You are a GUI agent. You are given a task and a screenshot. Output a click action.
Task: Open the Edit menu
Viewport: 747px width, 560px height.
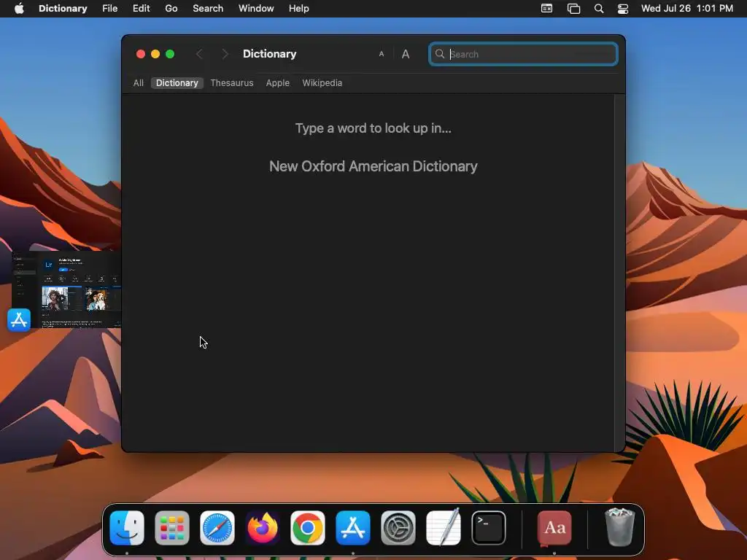pyautogui.click(x=141, y=9)
